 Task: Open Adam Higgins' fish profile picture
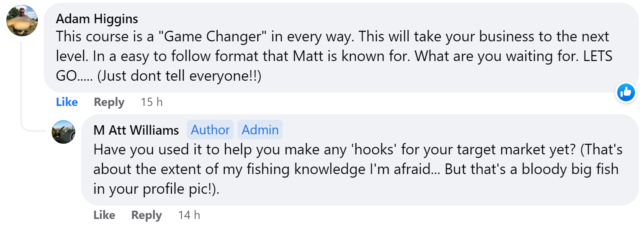click(x=22, y=20)
